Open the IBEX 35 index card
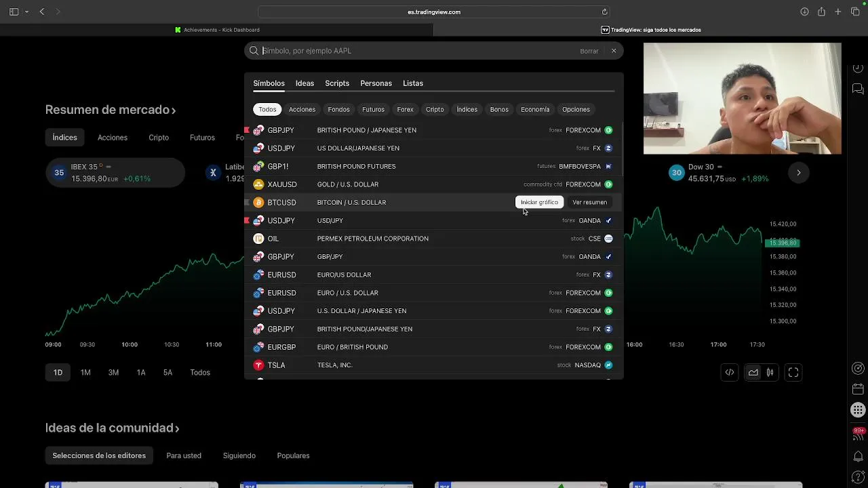 coord(115,173)
